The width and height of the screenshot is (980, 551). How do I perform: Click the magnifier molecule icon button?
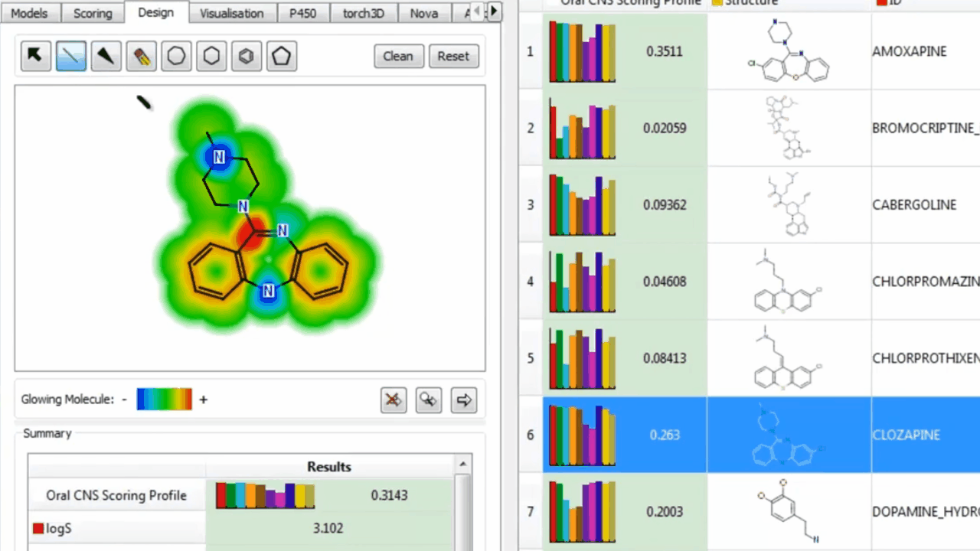pos(429,399)
